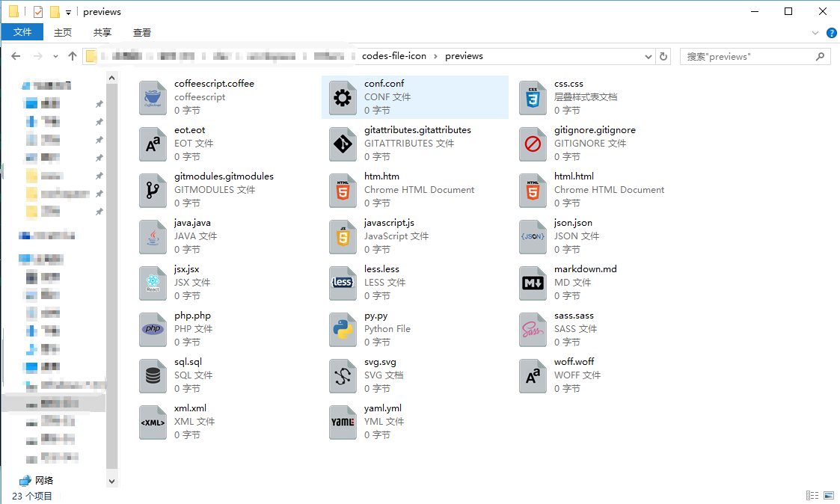The height and width of the screenshot is (504, 840).
Task: Click codes-file-icon in address path
Action: (394, 55)
